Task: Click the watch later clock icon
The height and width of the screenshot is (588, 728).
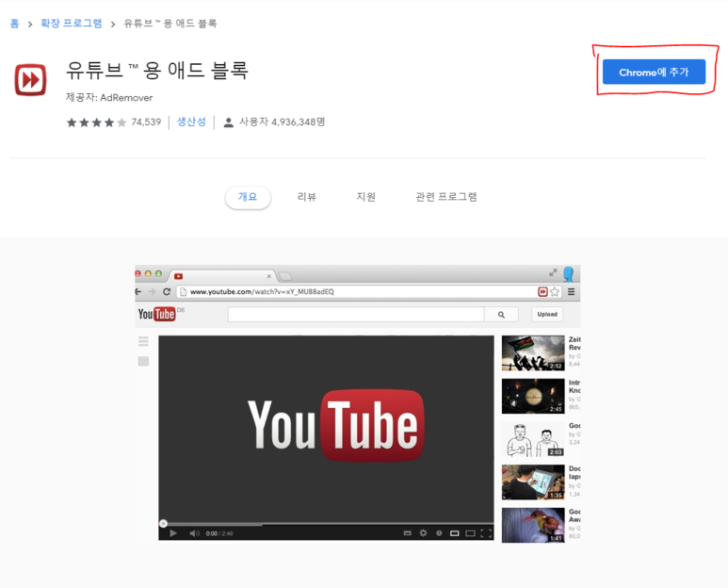Action: click(x=439, y=533)
